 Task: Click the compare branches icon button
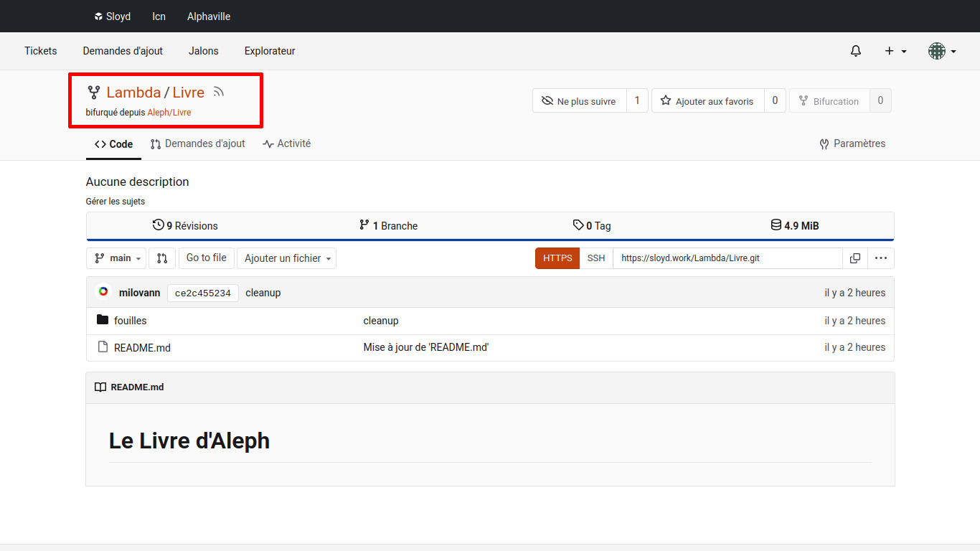click(x=162, y=258)
